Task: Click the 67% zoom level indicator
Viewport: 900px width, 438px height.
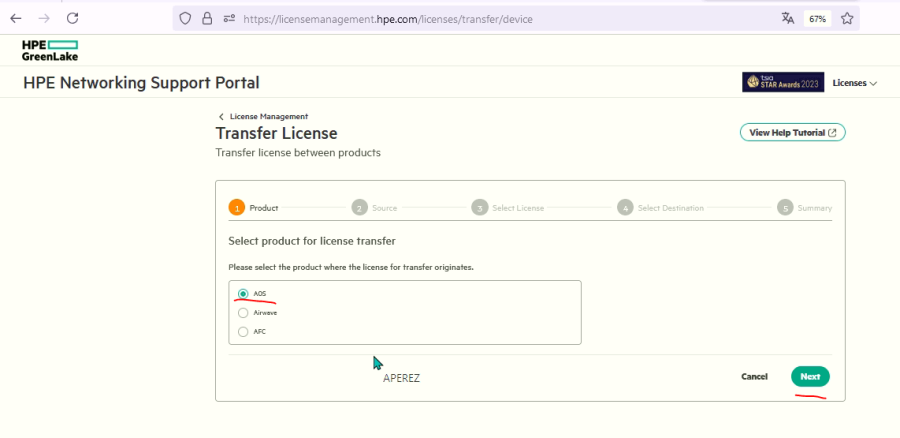Action: tap(817, 18)
